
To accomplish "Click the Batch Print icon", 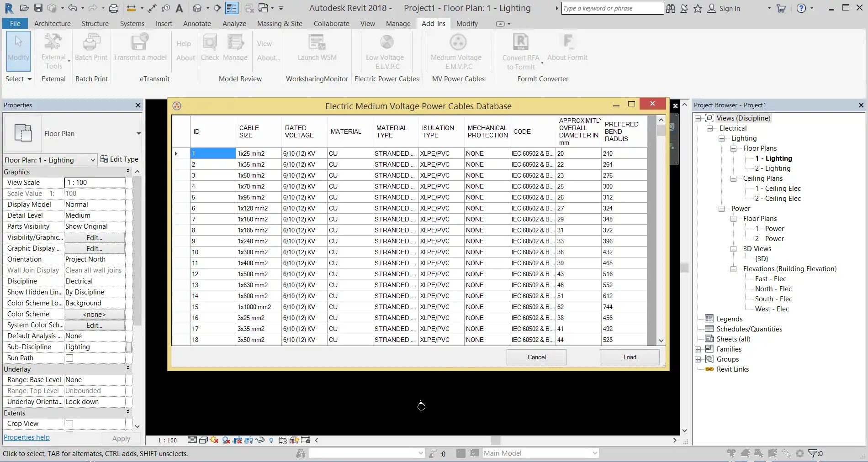I will 91,43.
